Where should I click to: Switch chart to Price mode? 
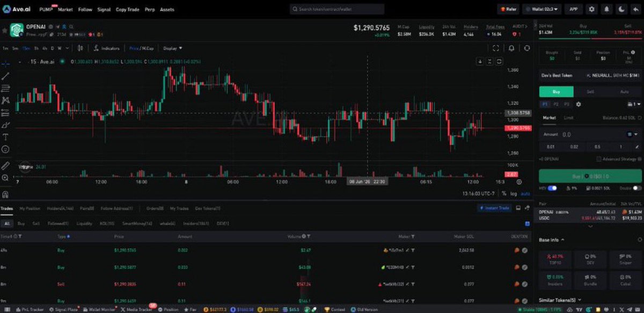(x=134, y=48)
